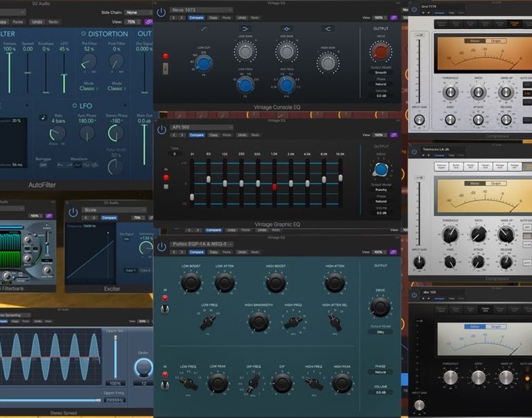Click low cut filter icon in Vintage Console EQ
532x418 pixels.
click(204, 29)
